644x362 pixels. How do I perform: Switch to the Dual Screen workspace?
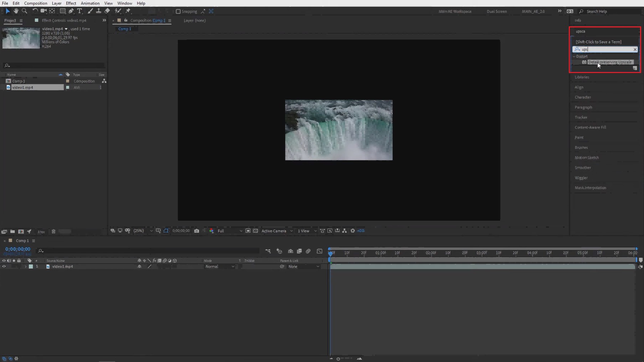tap(496, 11)
